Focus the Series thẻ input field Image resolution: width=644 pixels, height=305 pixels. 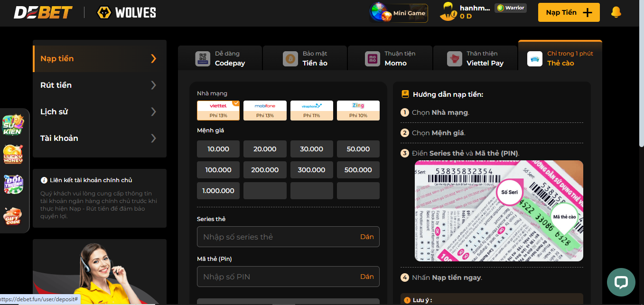[288, 237]
